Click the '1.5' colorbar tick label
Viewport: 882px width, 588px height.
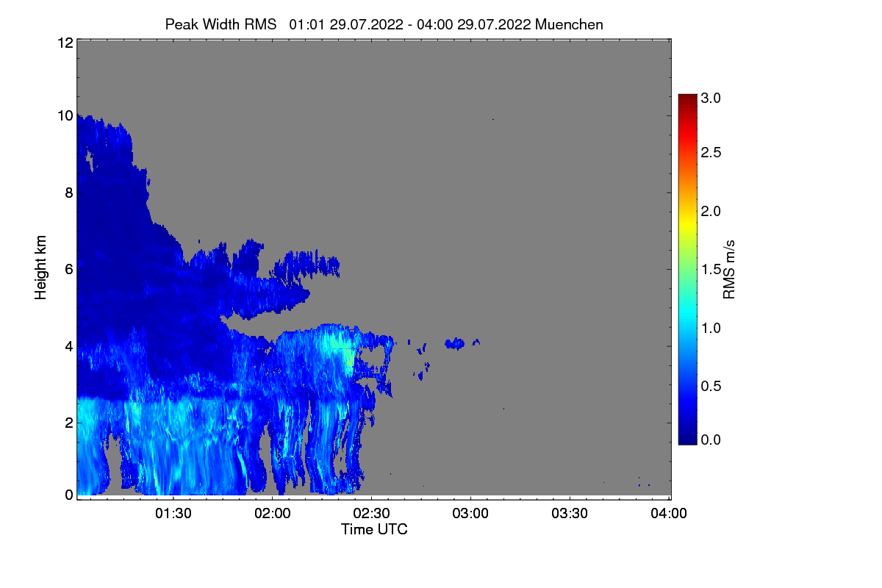coord(710,270)
